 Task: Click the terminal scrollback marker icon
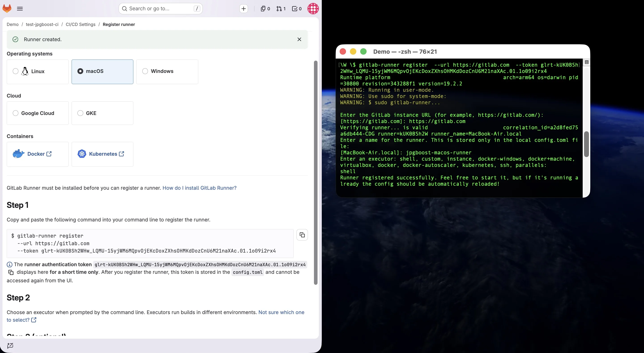(x=586, y=62)
